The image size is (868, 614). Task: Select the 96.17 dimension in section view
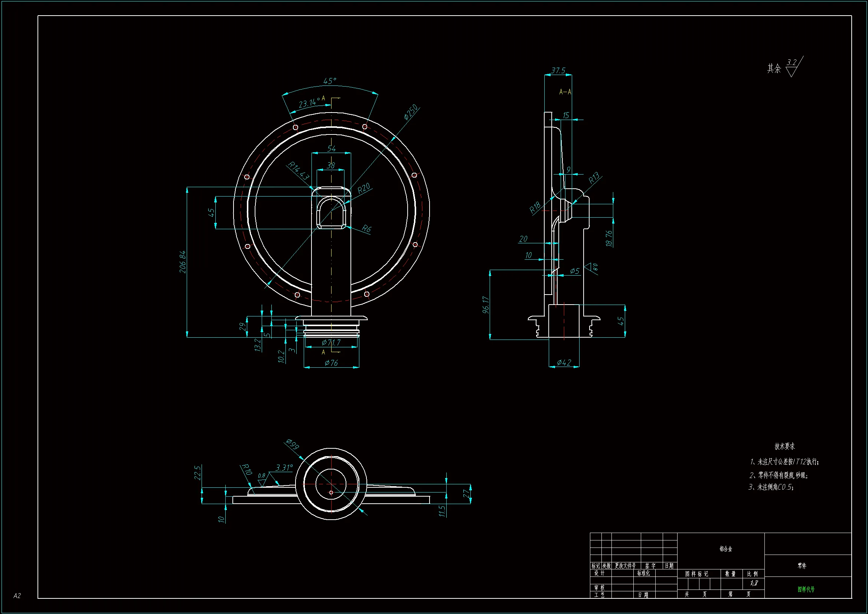click(x=486, y=305)
